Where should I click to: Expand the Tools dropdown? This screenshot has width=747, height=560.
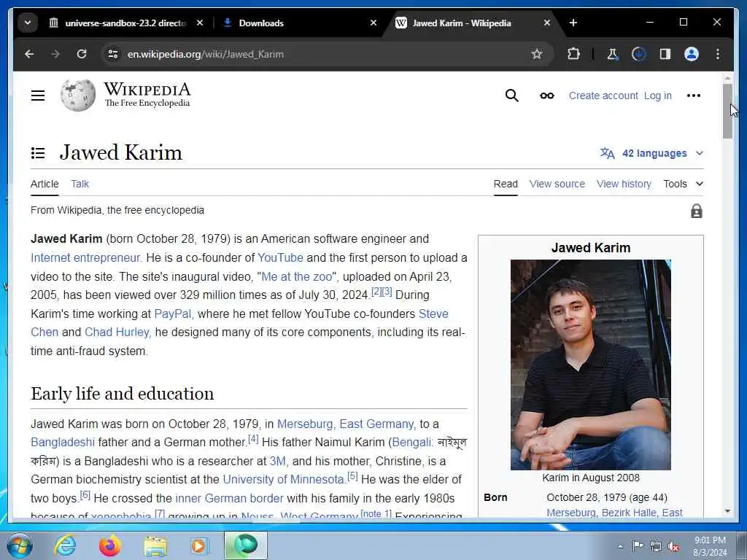coord(683,184)
